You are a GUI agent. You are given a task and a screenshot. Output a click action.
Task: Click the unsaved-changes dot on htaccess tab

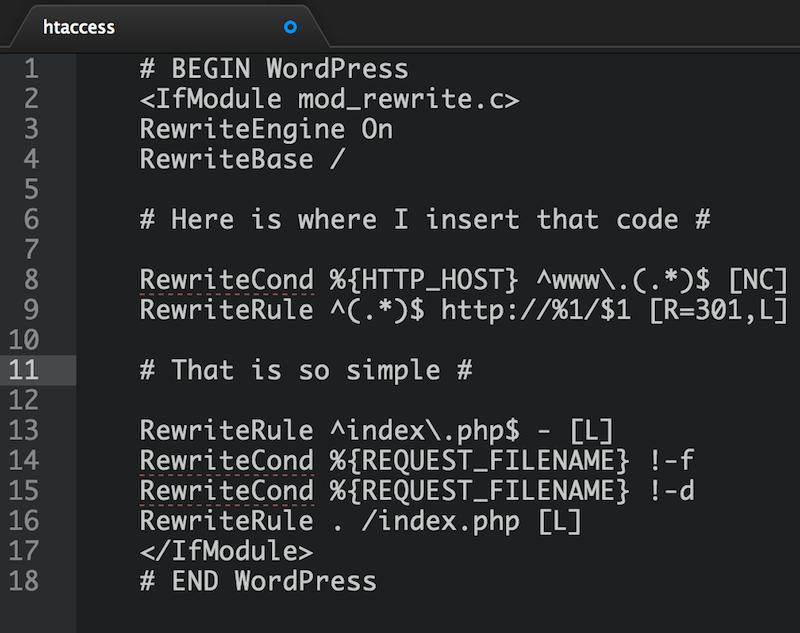pos(290,27)
